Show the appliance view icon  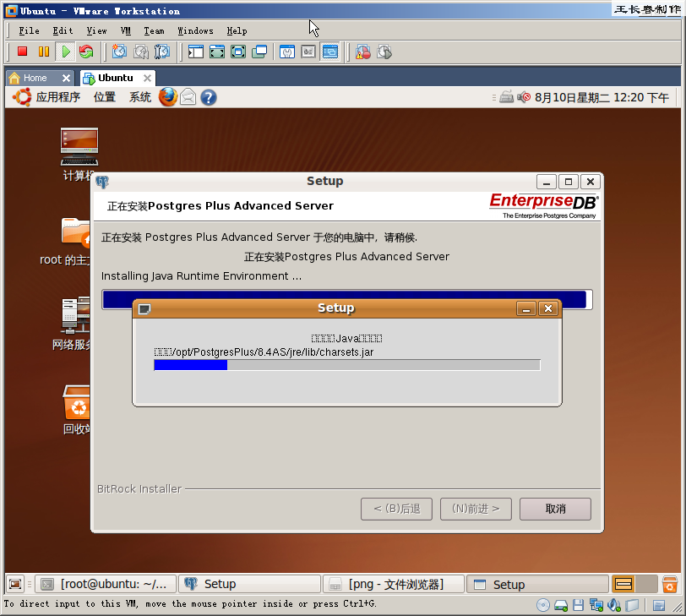[x=308, y=52]
